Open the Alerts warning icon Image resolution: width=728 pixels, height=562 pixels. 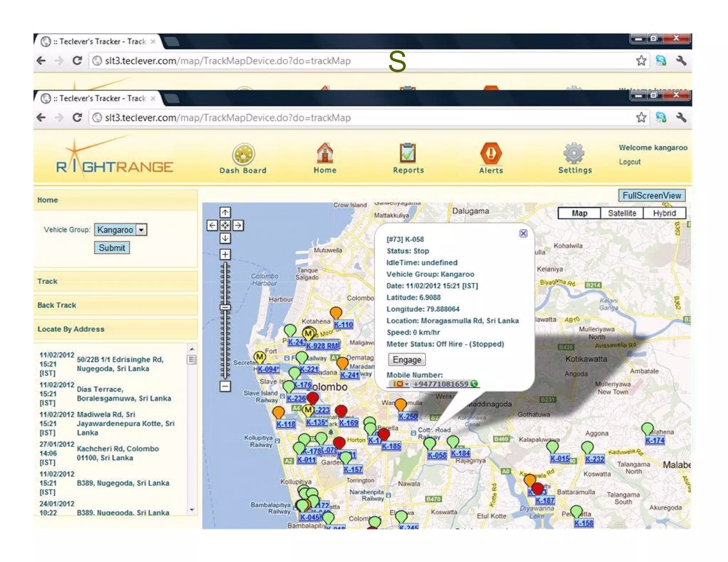pyautogui.click(x=491, y=153)
